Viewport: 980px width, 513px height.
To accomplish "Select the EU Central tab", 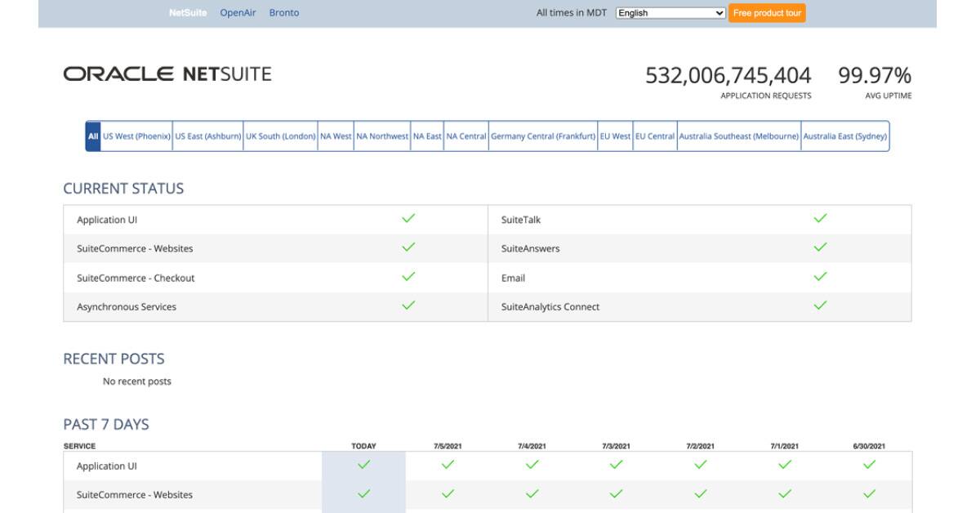I will 655,136.
